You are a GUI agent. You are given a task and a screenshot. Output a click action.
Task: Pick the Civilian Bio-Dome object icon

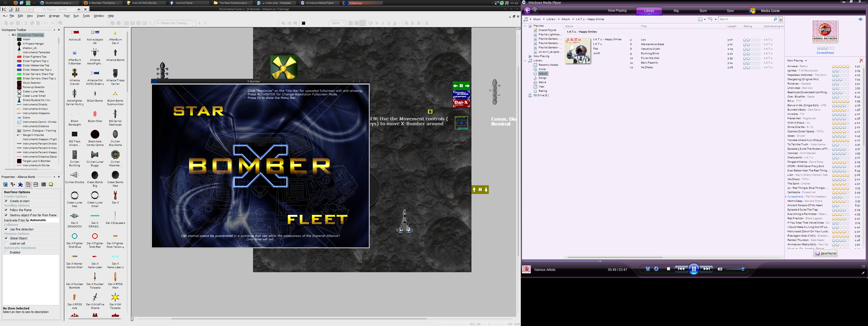tap(115, 134)
